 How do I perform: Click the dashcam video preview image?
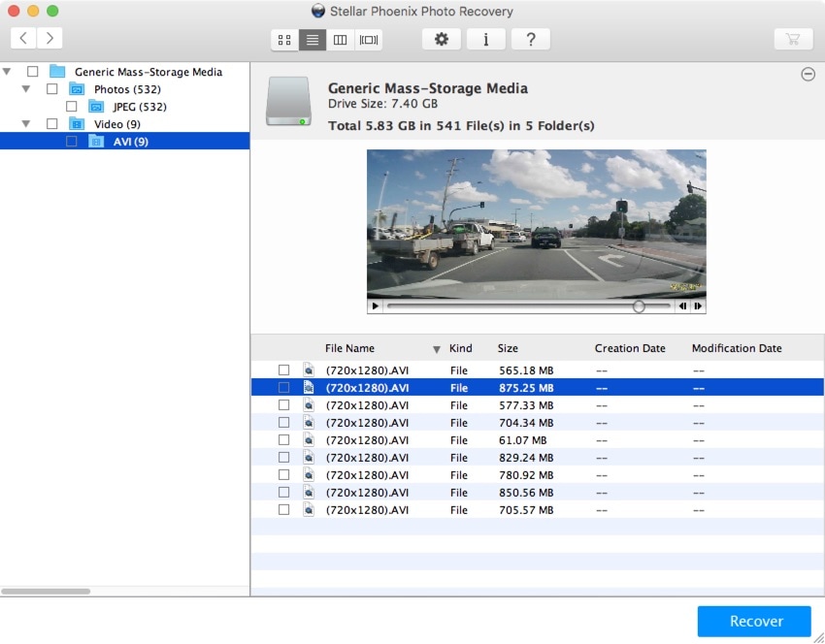tap(536, 224)
